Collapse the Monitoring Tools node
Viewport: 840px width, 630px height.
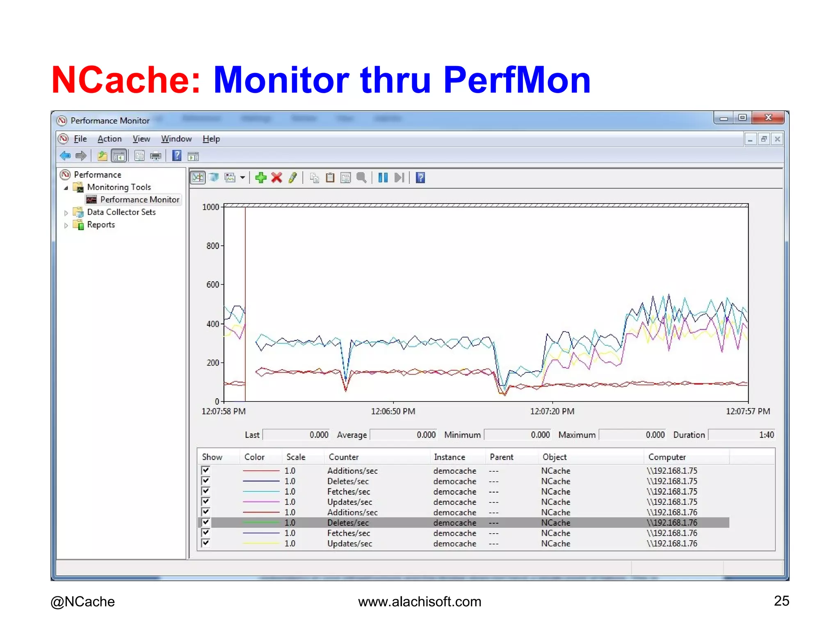tap(66, 188)
